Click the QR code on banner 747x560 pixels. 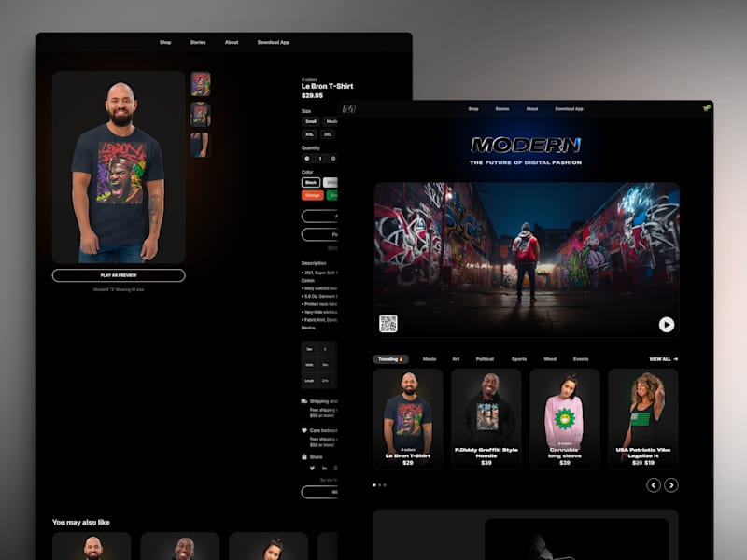click(388, 323)
